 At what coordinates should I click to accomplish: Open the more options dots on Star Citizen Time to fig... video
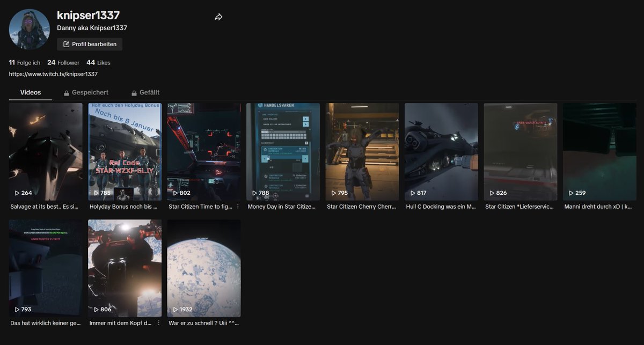[238, 206]
